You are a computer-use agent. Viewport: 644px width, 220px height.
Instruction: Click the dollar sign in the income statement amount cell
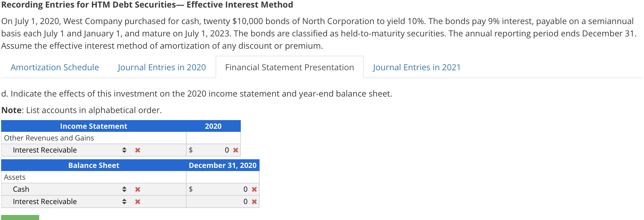(190, 150)
